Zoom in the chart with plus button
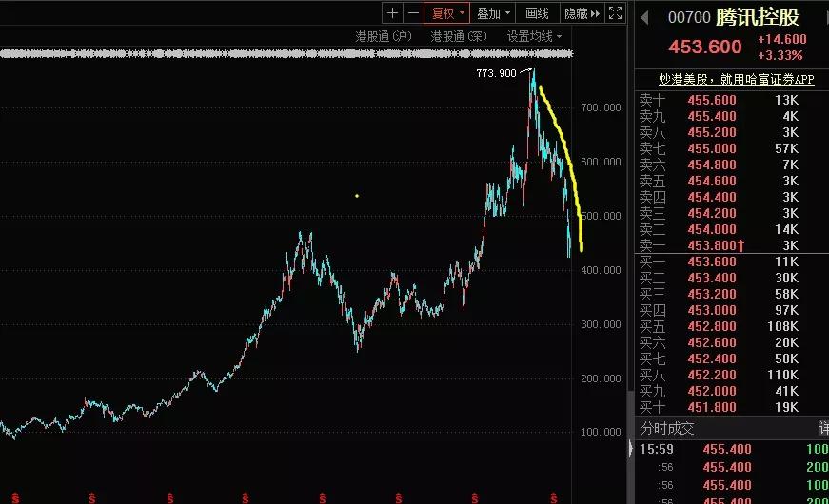829x504 pixels. [392, 13]
